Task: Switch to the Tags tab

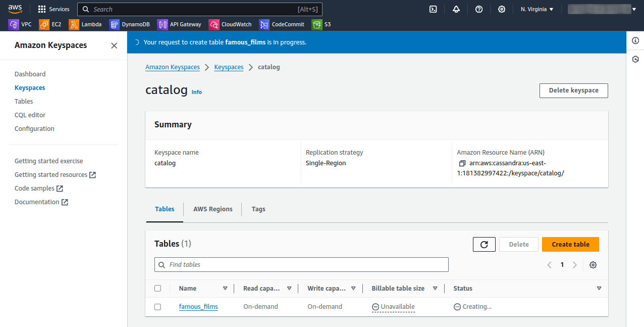Action: [258, 209]
